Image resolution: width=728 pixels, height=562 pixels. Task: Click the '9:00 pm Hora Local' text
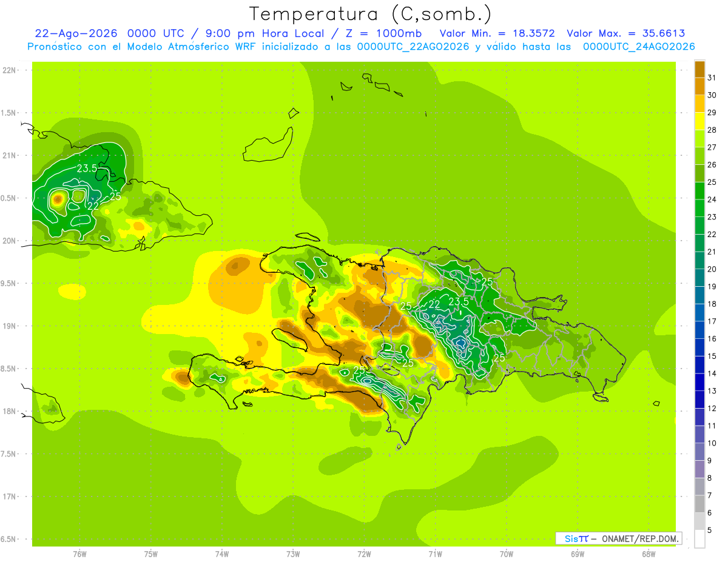[x=264, y=33]
